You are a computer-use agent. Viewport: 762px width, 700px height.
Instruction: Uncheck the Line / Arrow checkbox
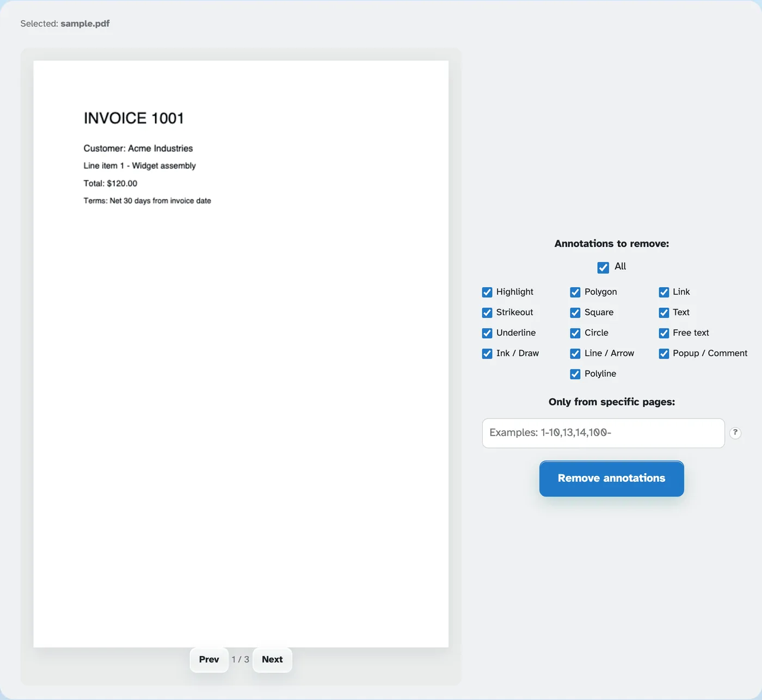tap(575, 354)
